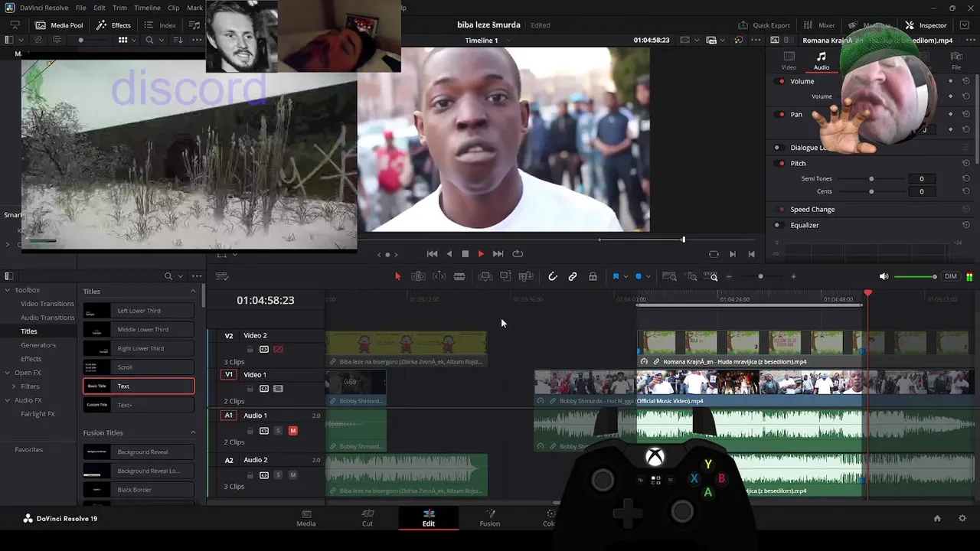Activate the Dynamic Trim Mode tool
This screenshot has height=551, width=980.
pos(439,276)
